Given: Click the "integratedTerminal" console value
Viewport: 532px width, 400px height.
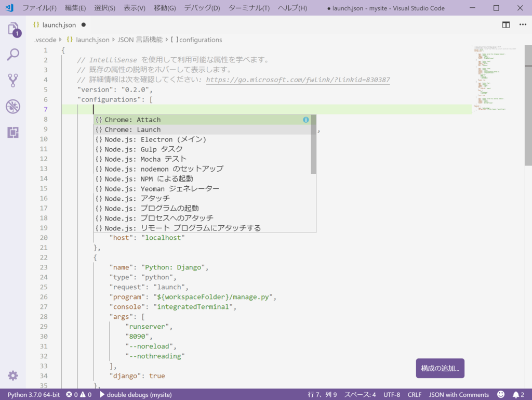Looking at the screenshot, I should pyautogui.click(x=193, y=306).
